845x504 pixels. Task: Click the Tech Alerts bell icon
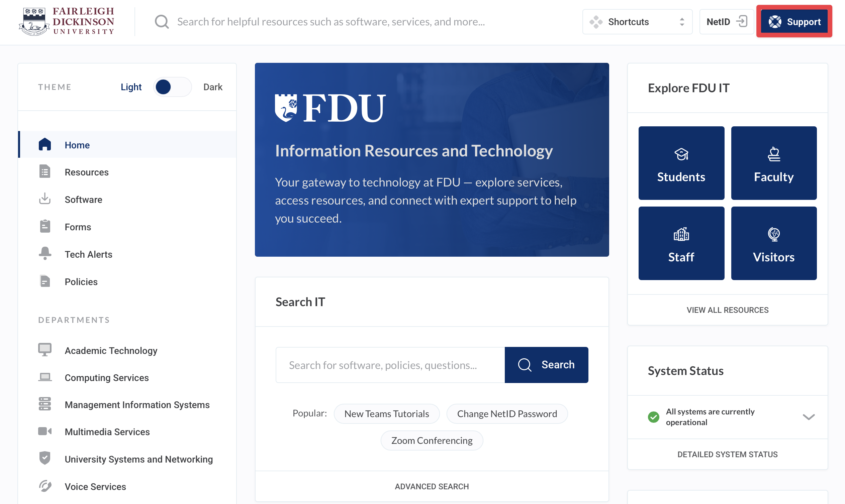coord(44,254)
